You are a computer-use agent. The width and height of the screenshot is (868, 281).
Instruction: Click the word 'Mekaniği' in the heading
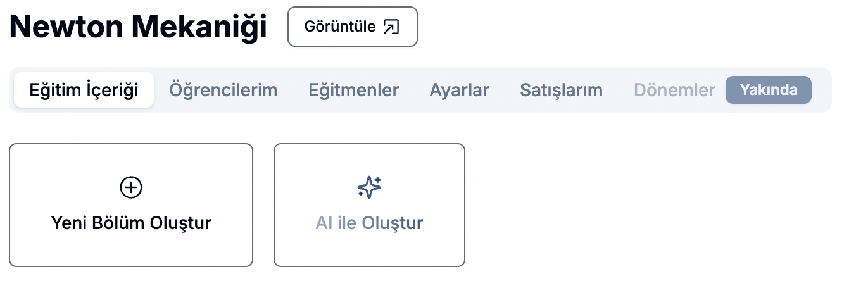[199, 27]
